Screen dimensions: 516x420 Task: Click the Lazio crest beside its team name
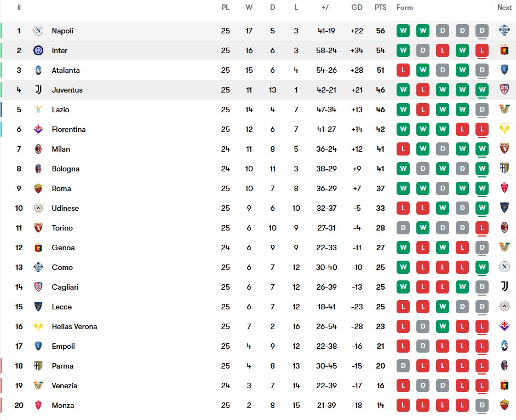tap(38, 110)
